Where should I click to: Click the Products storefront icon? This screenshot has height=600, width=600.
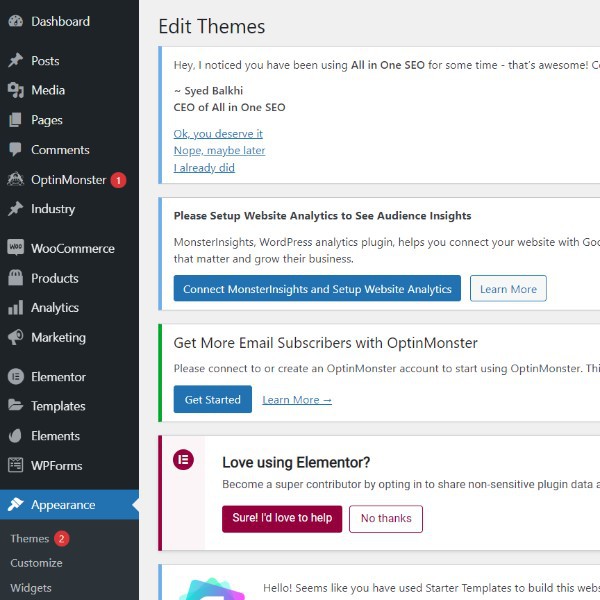tap(16, 278)
